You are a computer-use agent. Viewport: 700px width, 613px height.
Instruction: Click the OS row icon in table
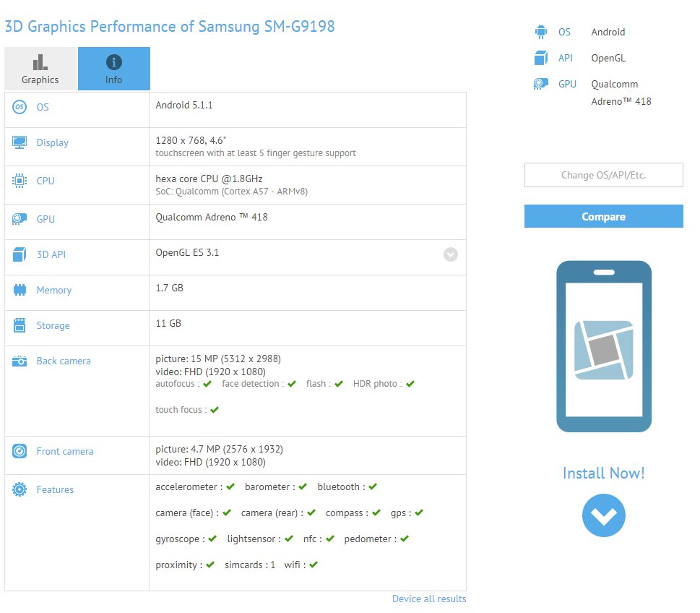20,107
